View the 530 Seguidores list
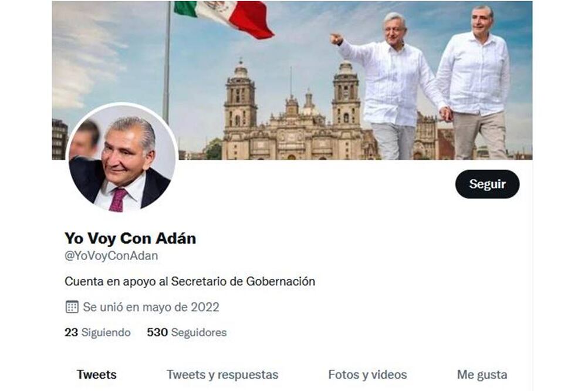The image size is (588, 391). point(187,332)
